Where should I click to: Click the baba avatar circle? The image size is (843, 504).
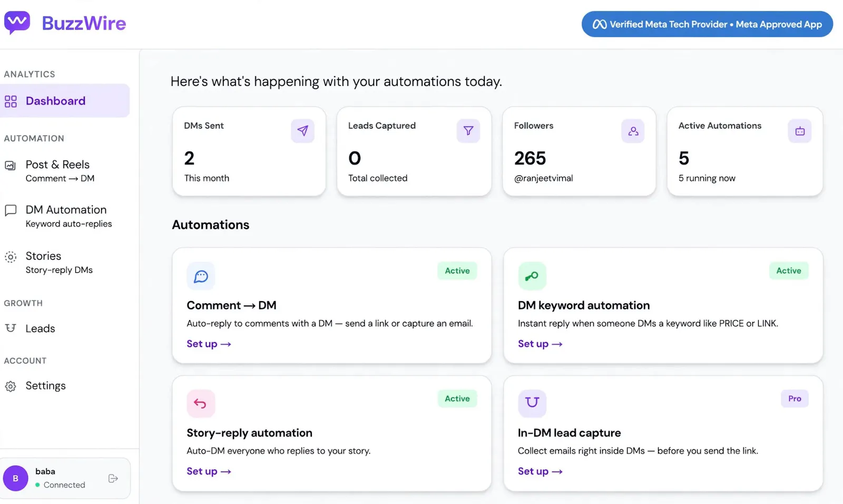click(x=16, y=478)
